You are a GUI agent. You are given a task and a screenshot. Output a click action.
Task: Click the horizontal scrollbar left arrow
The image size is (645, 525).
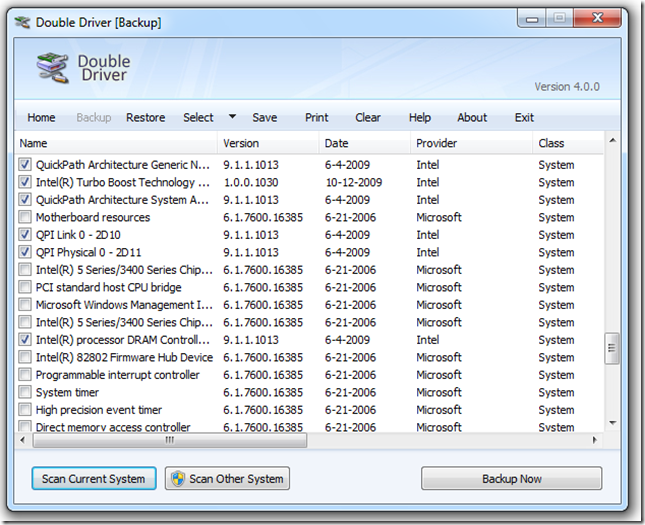(x=23, y=440)
